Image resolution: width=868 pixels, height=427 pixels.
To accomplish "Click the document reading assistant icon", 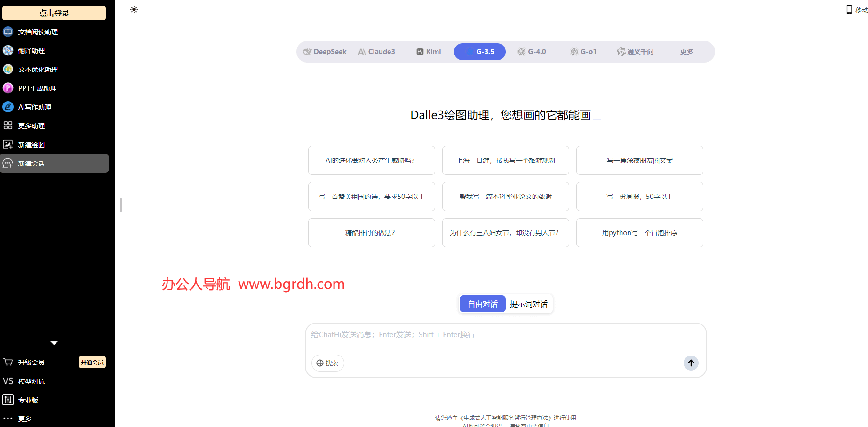I will tap(8, 32).
